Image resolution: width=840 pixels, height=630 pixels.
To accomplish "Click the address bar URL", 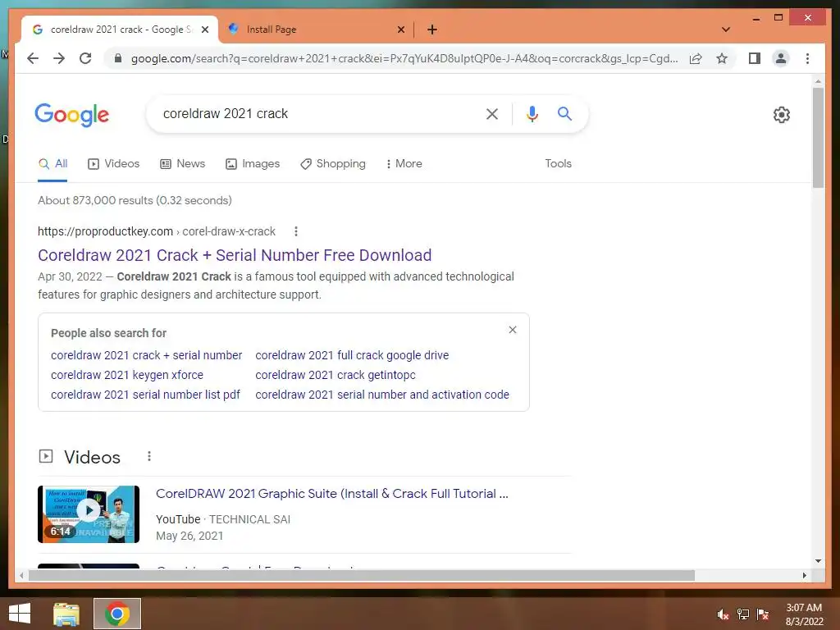I will 404,58.
